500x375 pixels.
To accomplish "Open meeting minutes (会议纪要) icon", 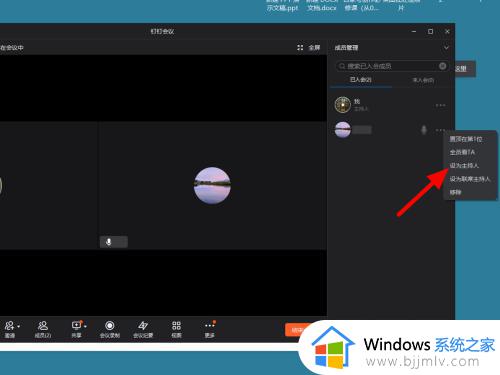I will [143, 325].
